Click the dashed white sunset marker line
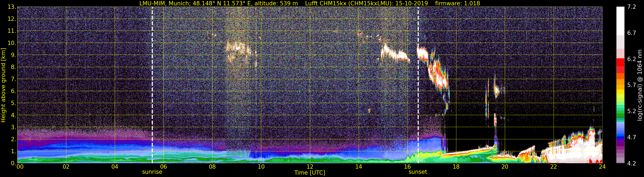Image resolution: width=644 pixels, height=177 pixels. [418, 85]
